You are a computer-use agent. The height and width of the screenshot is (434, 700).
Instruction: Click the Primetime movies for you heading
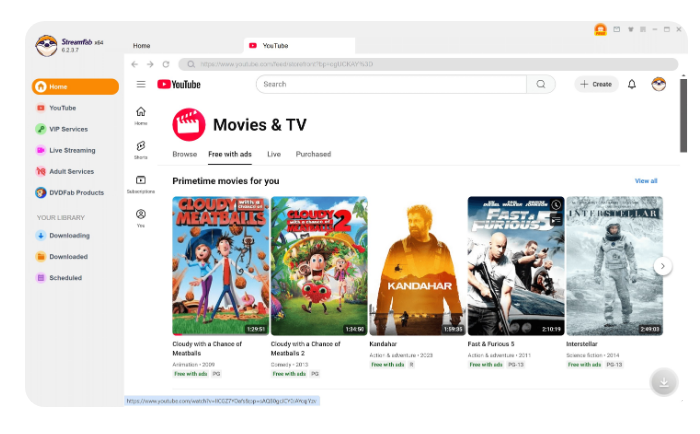click(x=226, y=181)
